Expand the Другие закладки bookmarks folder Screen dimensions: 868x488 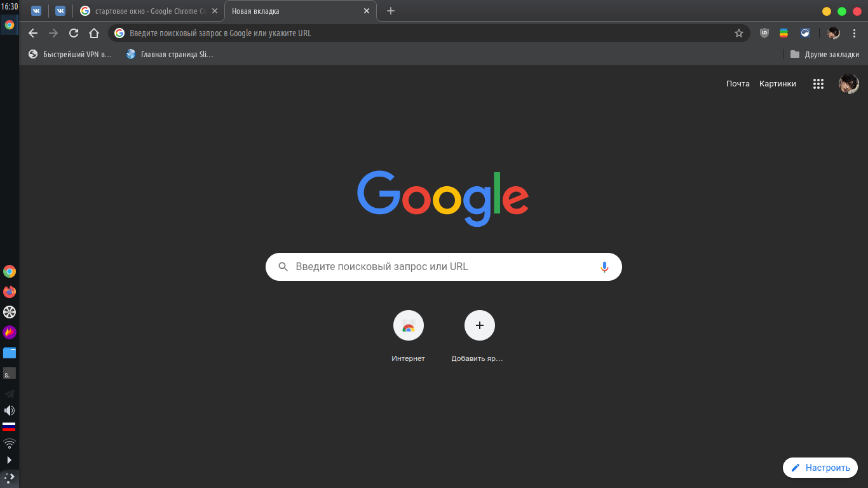click(x=824, y=55)
